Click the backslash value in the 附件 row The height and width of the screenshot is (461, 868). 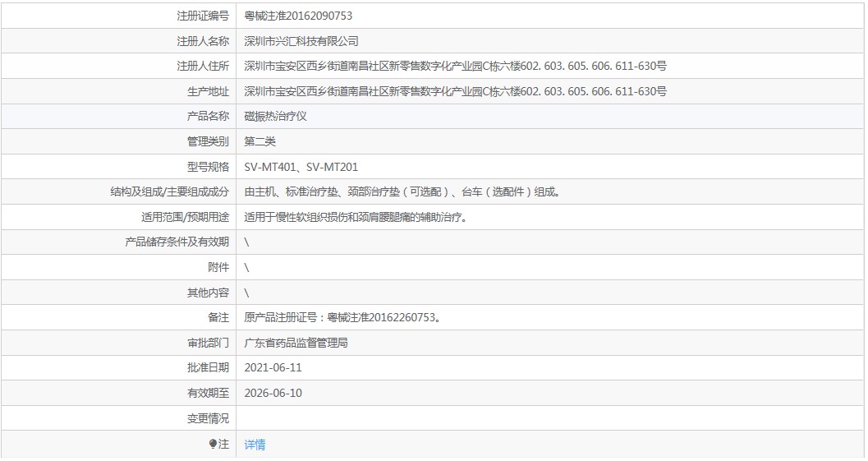(x=246, y=268)
